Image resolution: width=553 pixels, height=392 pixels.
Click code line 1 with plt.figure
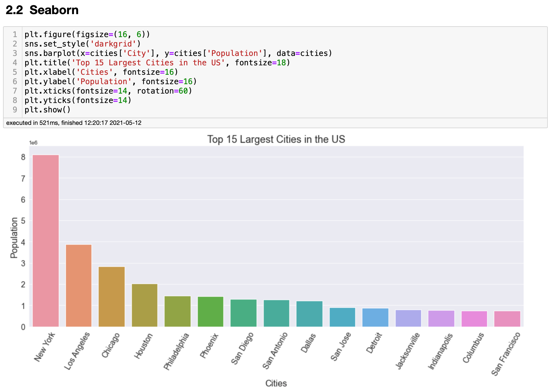(87, 34)
